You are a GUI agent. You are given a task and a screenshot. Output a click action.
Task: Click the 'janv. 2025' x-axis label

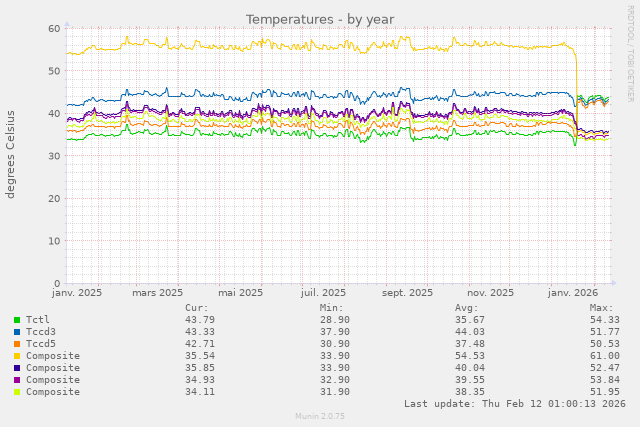[x=77, y=293]
